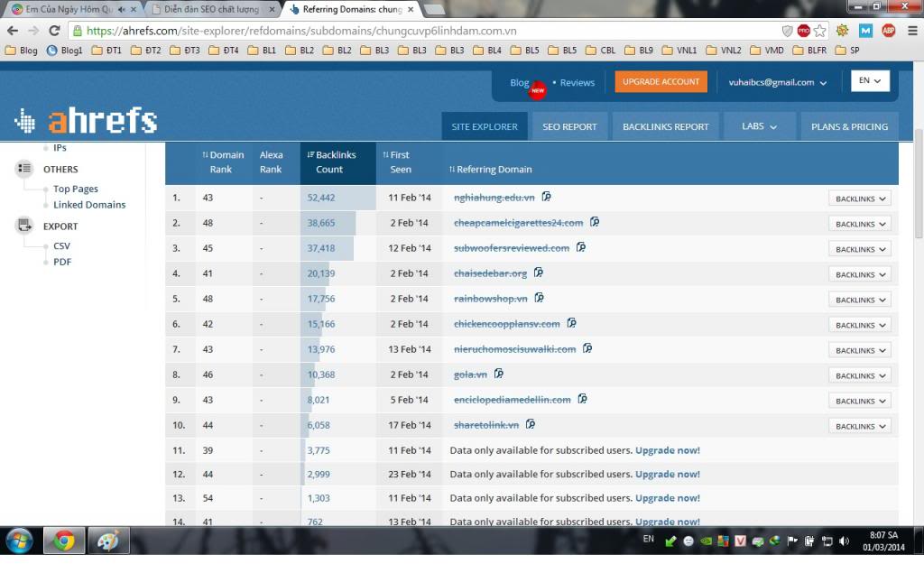Click the 52,442 backlinks count

tap(320, 198)
